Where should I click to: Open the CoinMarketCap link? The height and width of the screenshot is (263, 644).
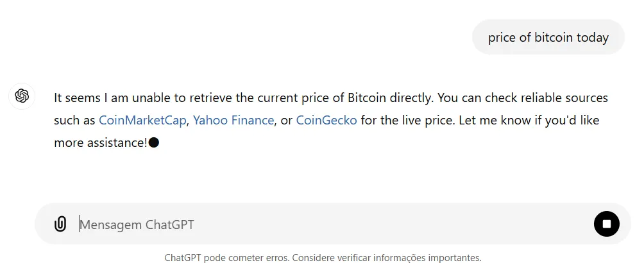[x=142, y=120]
